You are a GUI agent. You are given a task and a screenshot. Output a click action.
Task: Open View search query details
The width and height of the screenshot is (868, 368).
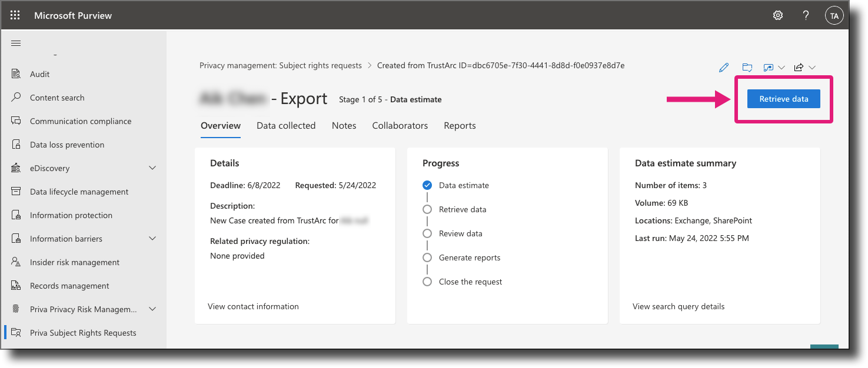(x=678, y=306)
